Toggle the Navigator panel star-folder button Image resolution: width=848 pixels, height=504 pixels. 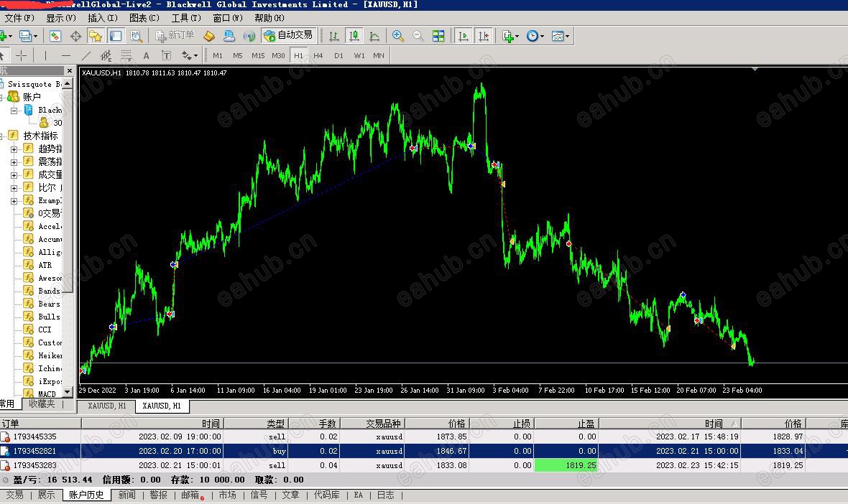[95, 36]
